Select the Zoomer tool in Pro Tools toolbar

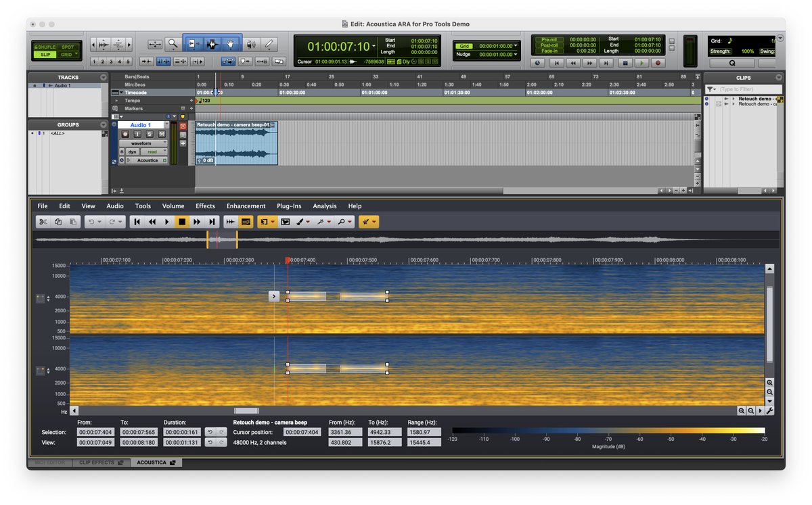(173, 44)
